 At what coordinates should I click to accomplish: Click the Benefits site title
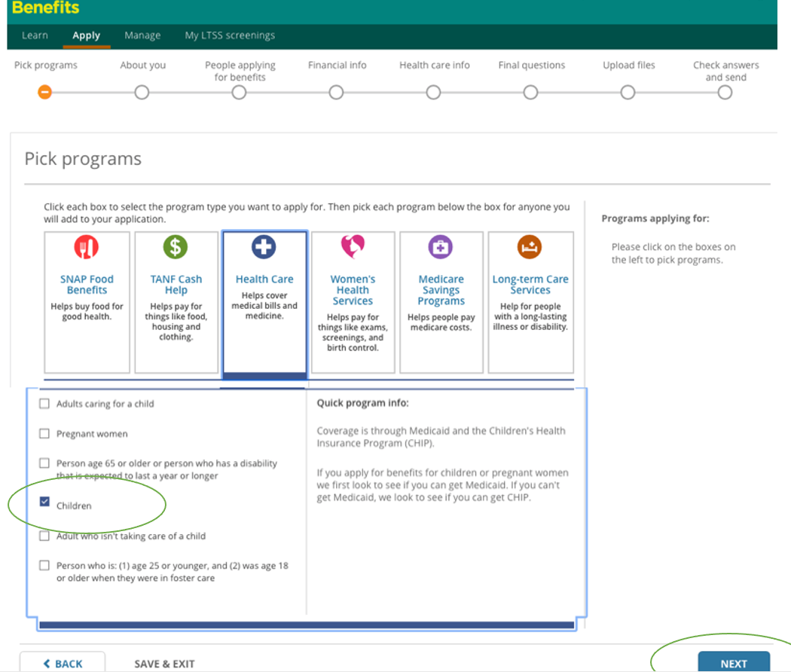45,8
